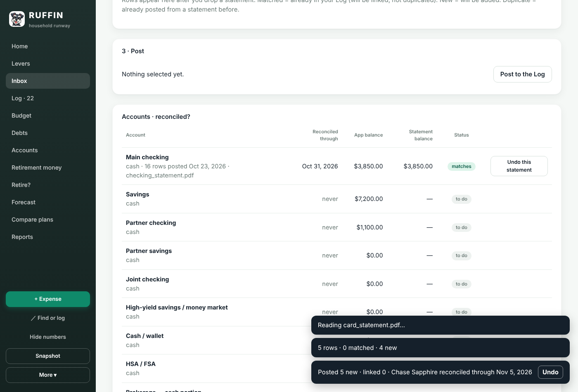This screenshot has height=392, width=578.
Task: Click the Savings row to do badge
Action: tap(461, 199)
